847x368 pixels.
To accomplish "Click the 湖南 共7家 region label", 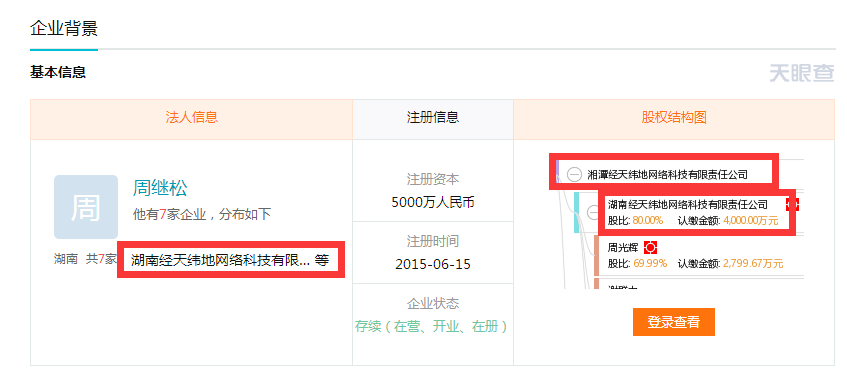I will point(85,259).
